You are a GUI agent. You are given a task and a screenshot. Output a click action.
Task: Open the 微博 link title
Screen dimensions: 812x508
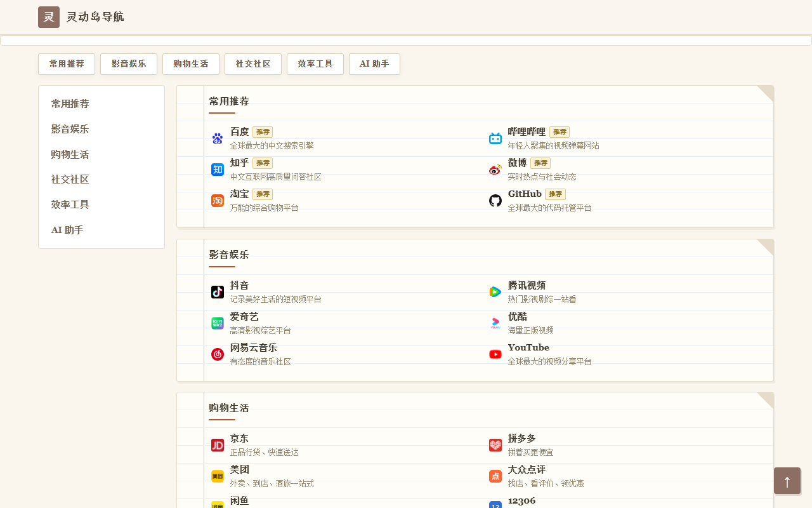tap(518, 163)
